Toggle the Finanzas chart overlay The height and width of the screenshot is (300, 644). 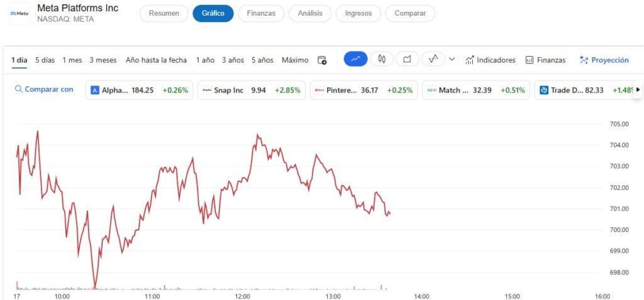[545, 60]
